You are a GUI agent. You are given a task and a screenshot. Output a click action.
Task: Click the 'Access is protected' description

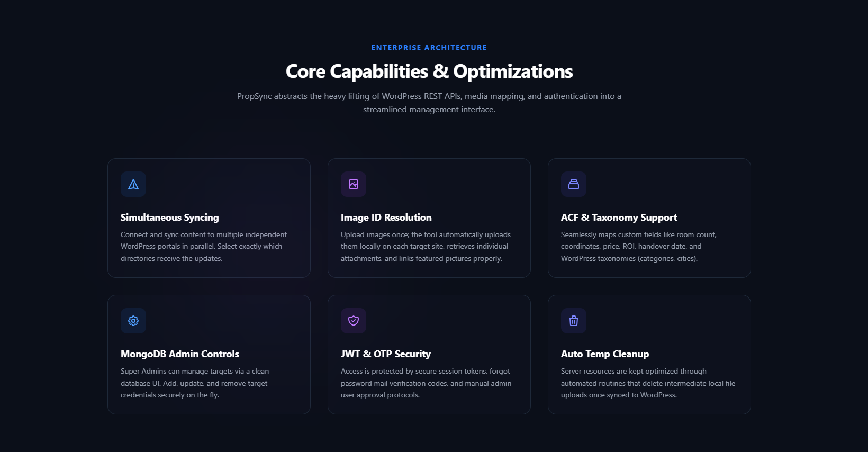pyautogui.click(x=427, y=383)
